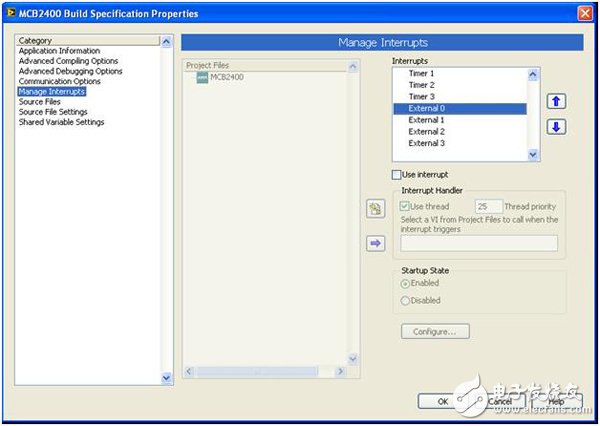Image resolution: width=600 pixels, height=426 pixels.
Task: Switch to Advanced Debugging Options category
Action: (70, 71)
